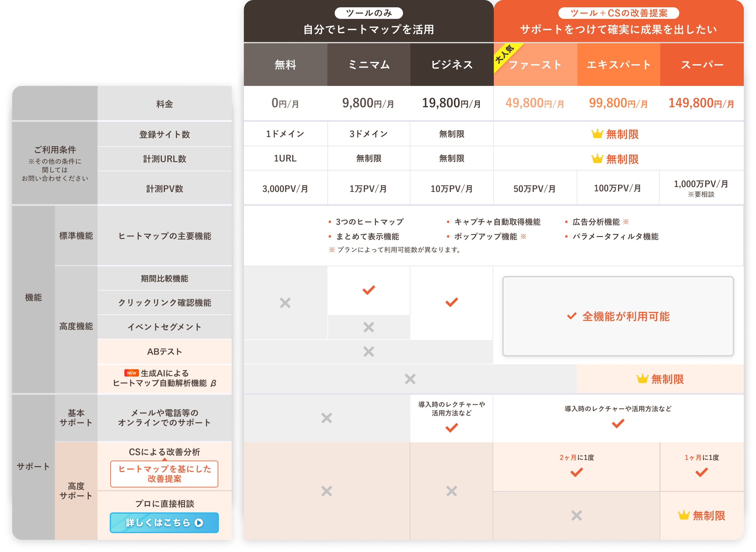Click the 3,000PV/月 cell
756x552 pixels.
click(x=285, y=187)
